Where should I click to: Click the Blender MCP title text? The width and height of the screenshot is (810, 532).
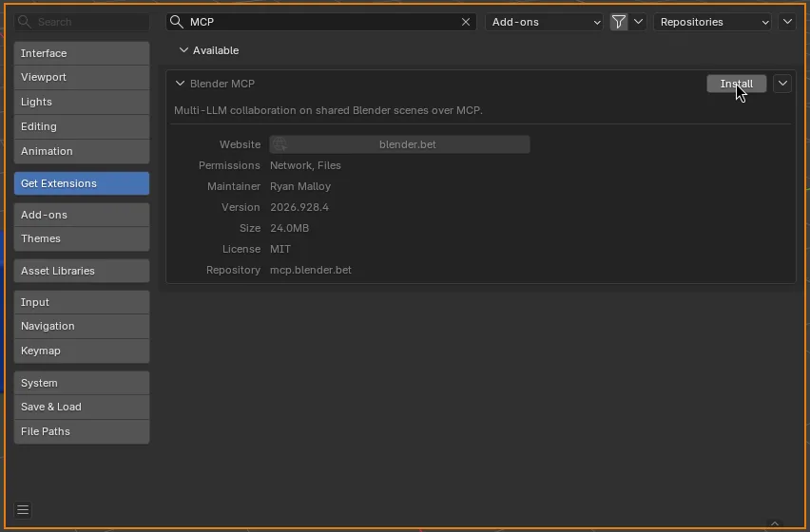coord(222,84)
